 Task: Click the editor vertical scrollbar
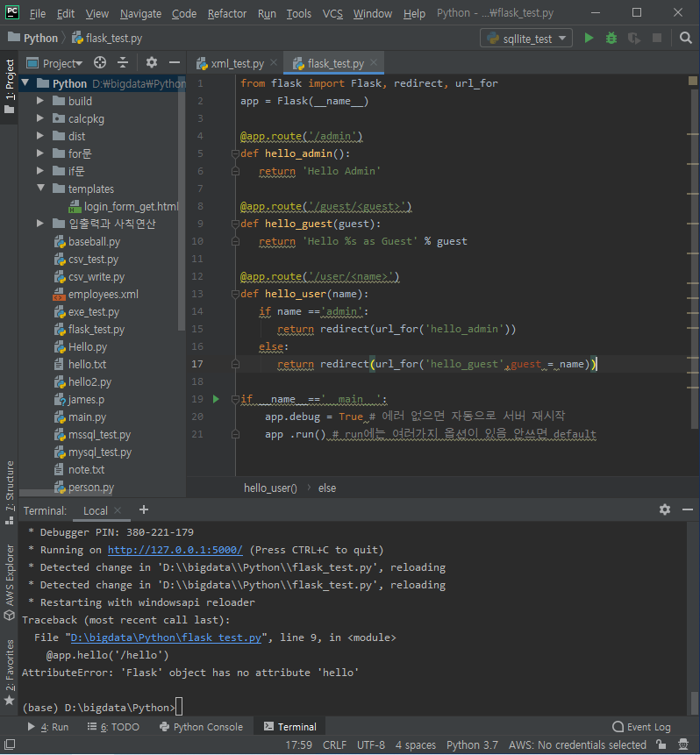click(x=695, y=260)
